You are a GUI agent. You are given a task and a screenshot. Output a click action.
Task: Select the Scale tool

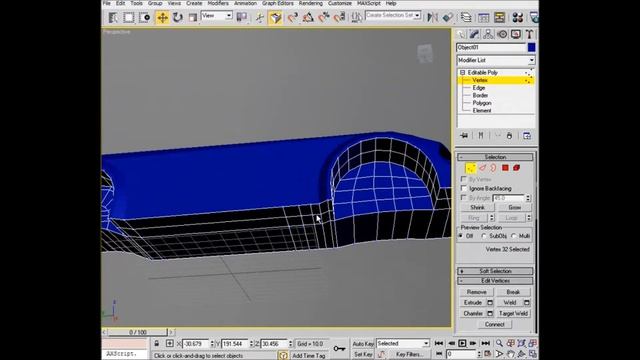[193, 18]
